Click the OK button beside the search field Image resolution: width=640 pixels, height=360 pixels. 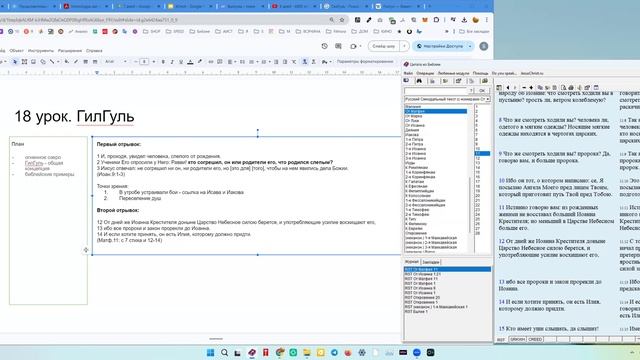pyautogui.click(x=482, y=90)
